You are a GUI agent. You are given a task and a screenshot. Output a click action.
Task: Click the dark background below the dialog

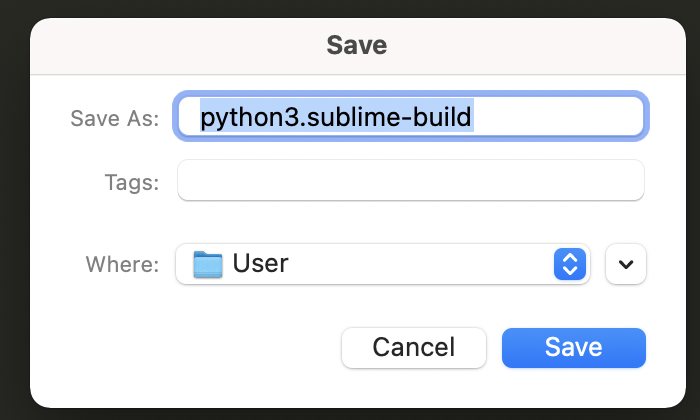click(350, 413)
